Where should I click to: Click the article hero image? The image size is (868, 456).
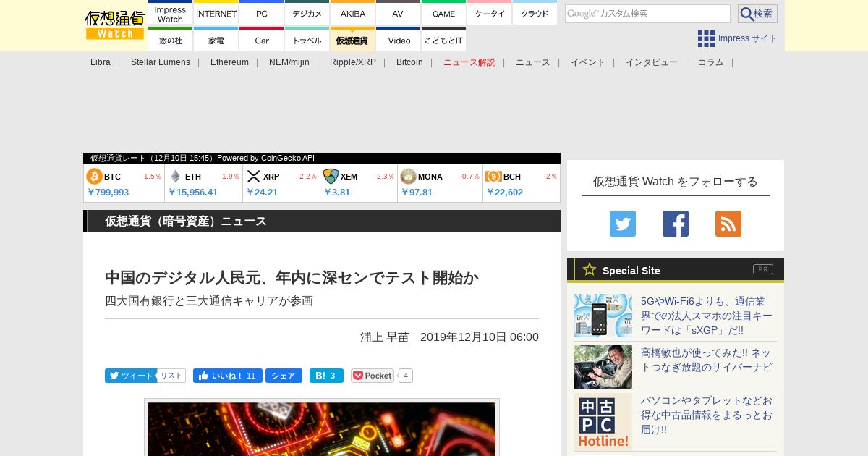point(322,428)
